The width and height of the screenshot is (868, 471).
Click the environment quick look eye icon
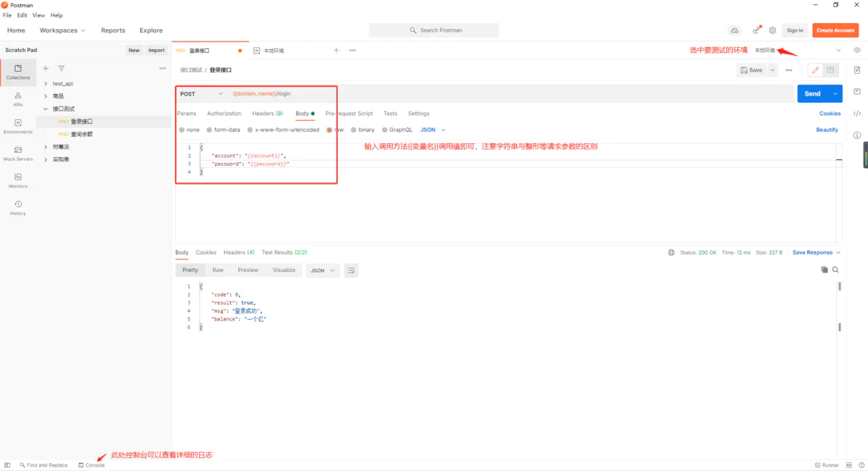(x=857, y=50)
